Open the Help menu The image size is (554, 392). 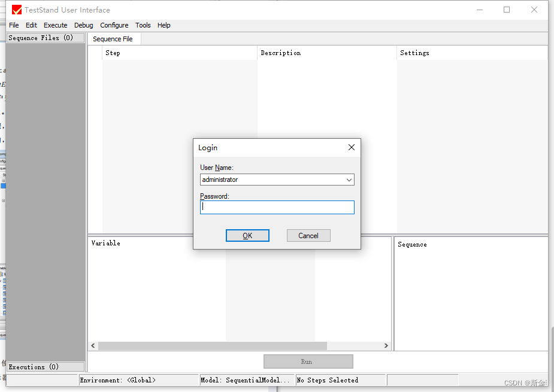[164, 25]
